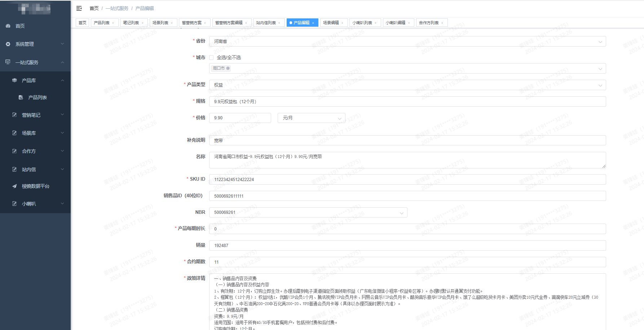Close the active 产品编辑 tab
The image size is (644, 330).
[x=313, y=23]
